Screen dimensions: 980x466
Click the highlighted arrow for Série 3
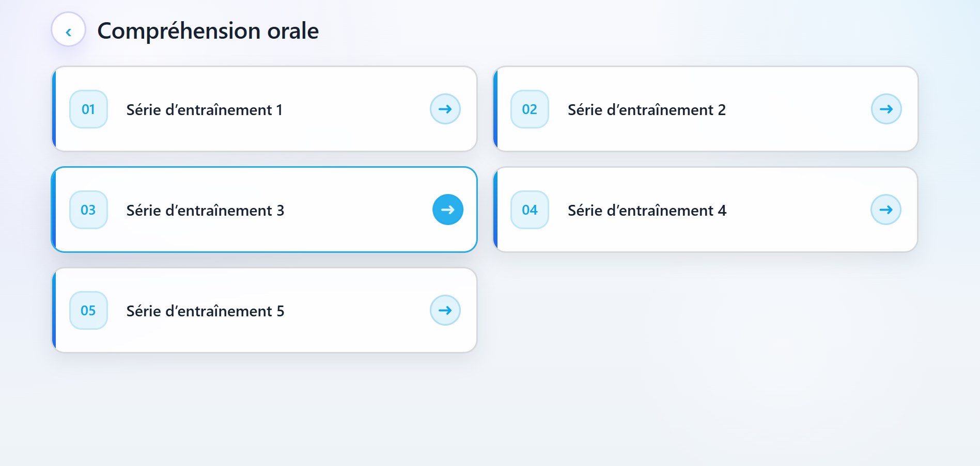(x=448, y=210)
